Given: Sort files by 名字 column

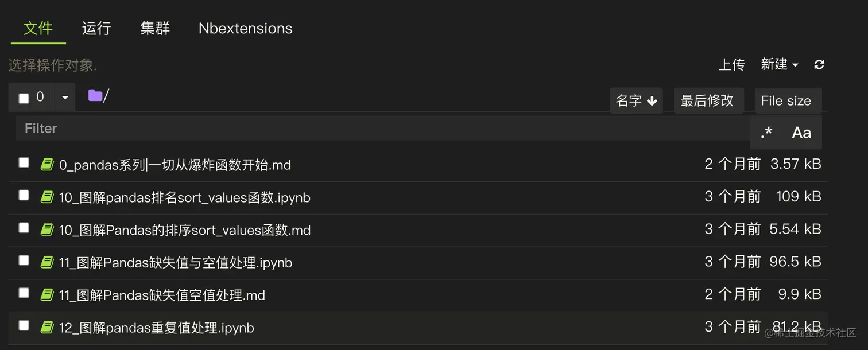Looking at the screenshot, I should point(636,100).
